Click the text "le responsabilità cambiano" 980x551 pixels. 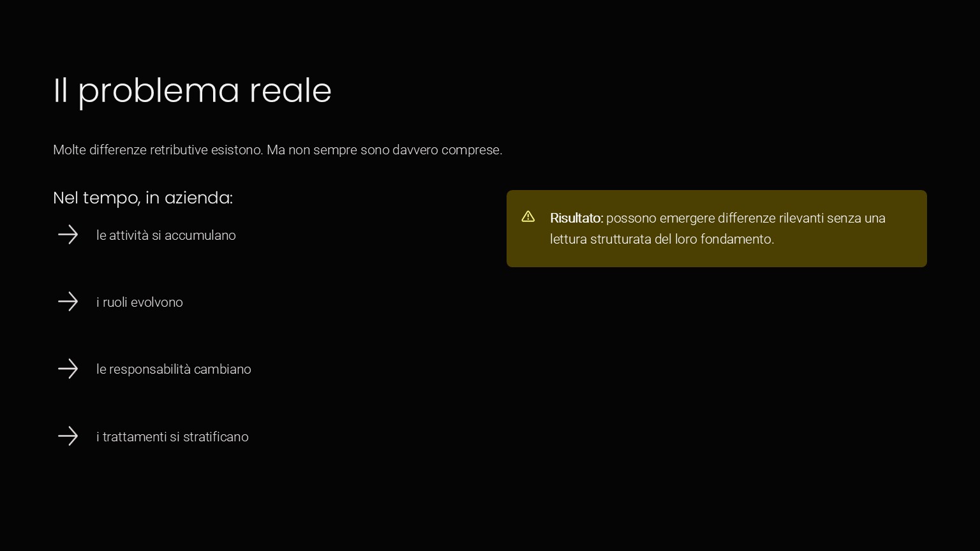click(174, 369)
